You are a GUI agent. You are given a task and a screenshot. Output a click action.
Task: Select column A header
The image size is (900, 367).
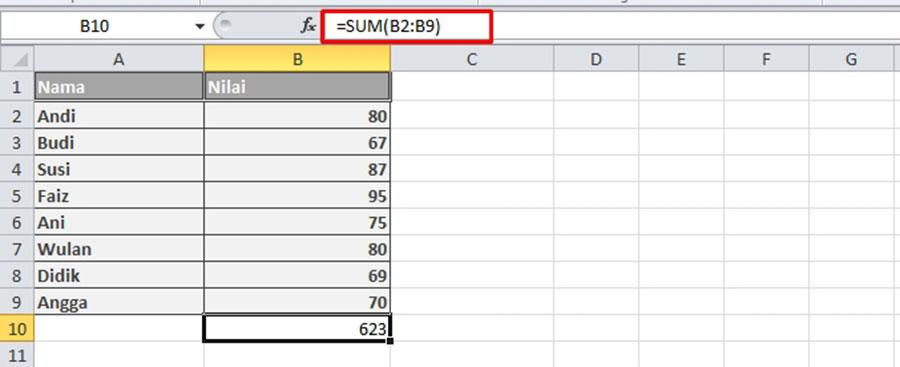coord(119,59)
